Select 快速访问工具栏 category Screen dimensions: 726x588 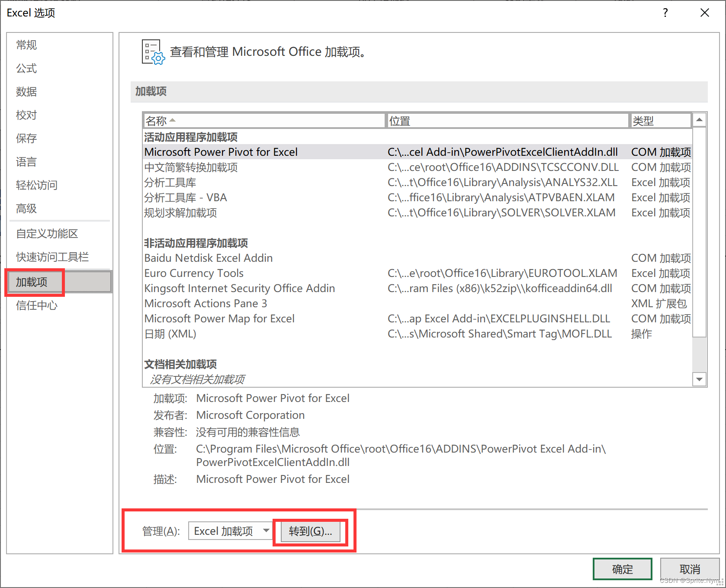(x=52, y=257)
